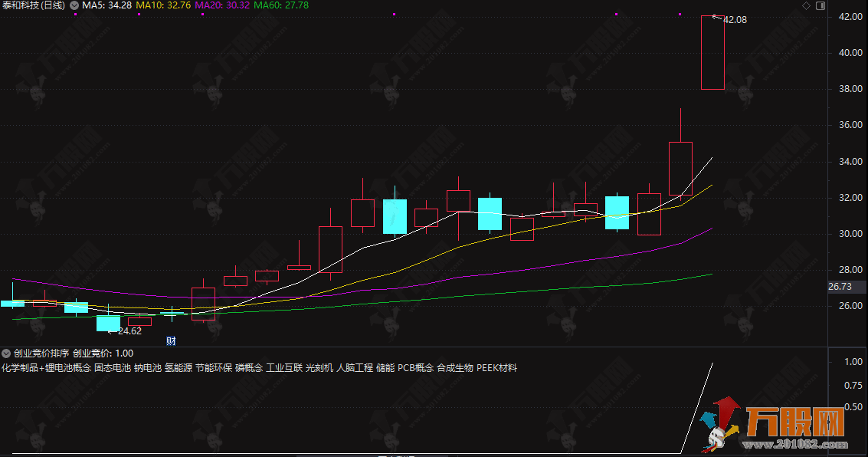The width and height of the screenshot is (868, 457).
Task: Click the white rising line in indicator panel
Action: point(697,406)
